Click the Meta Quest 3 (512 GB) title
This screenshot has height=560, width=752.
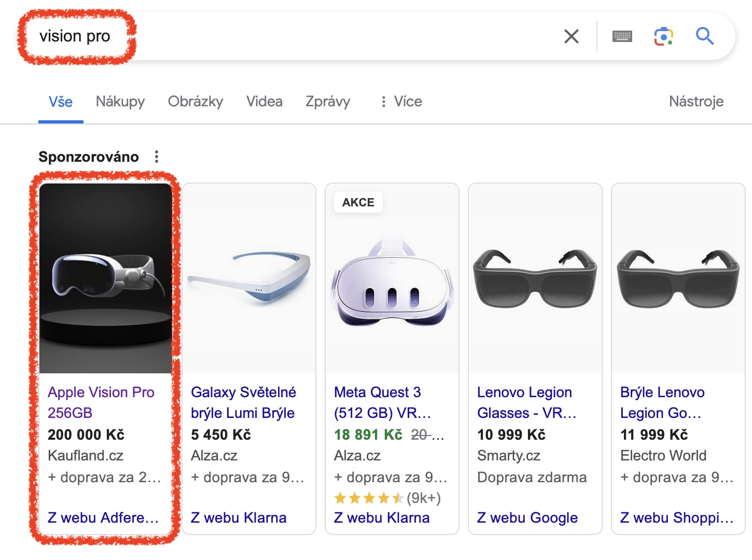(382, 402)
